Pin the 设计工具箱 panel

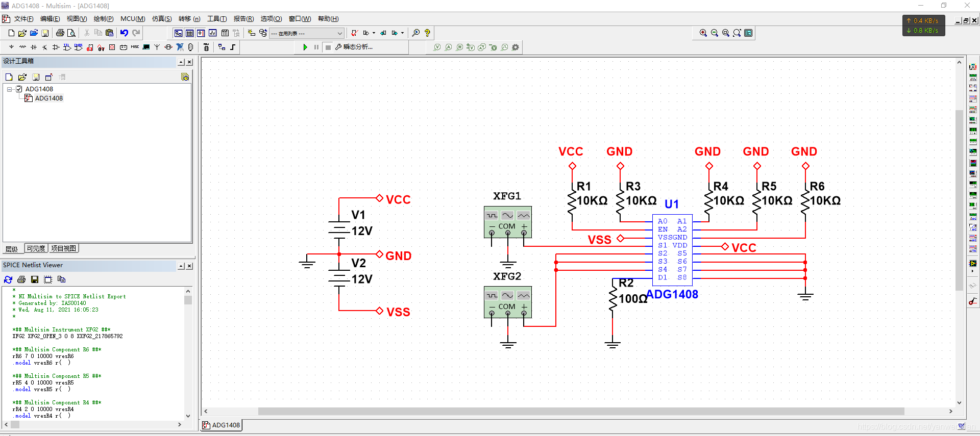click(x=181, y=62)
